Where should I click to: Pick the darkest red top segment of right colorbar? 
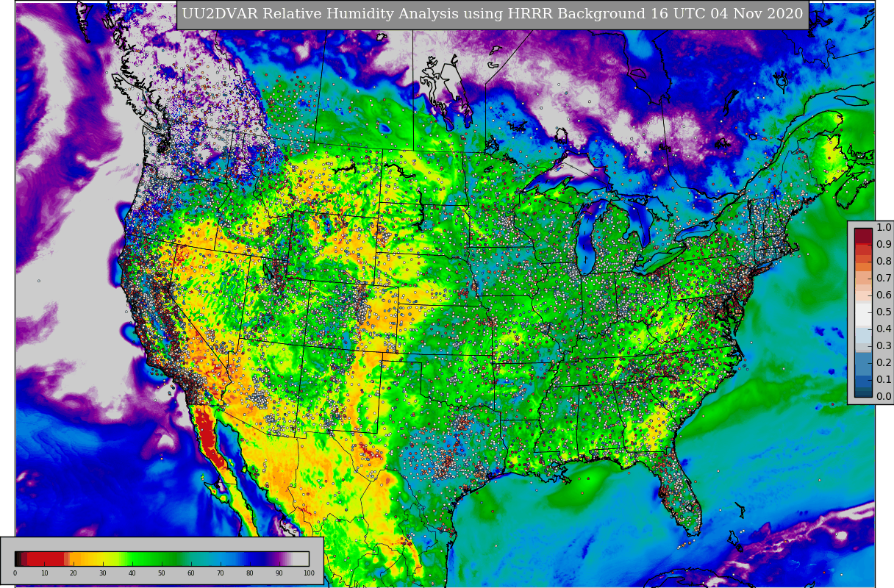click(863, 236)
